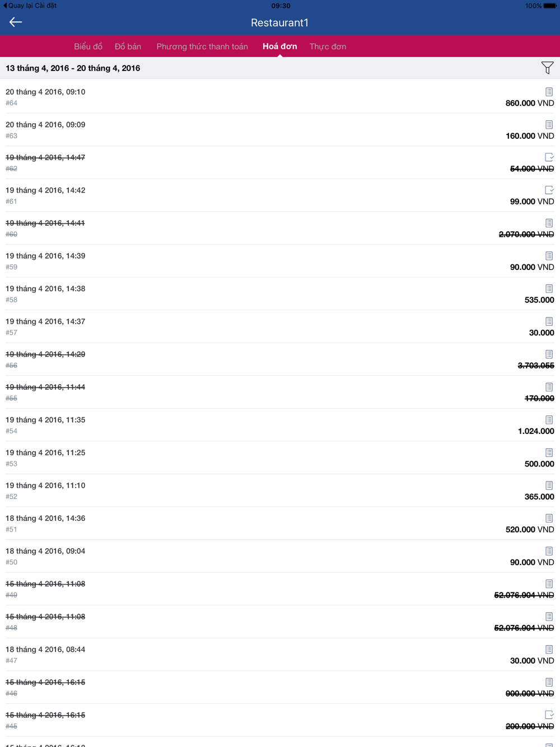560x747 pixels.
Task: Tap Quay lại Cài đặt link
Action: click(30, 6)
